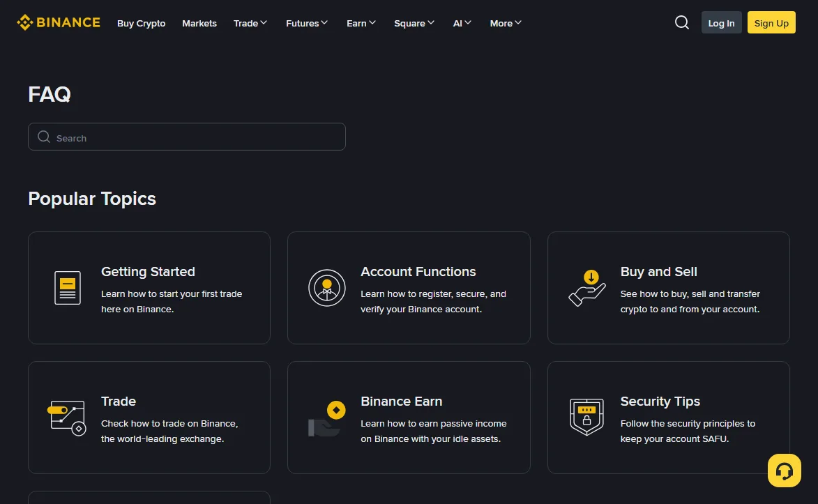
Task: Click the Binance Earn coin-in-hand icon
Action: pyautogui.click(x=327, y=418)
